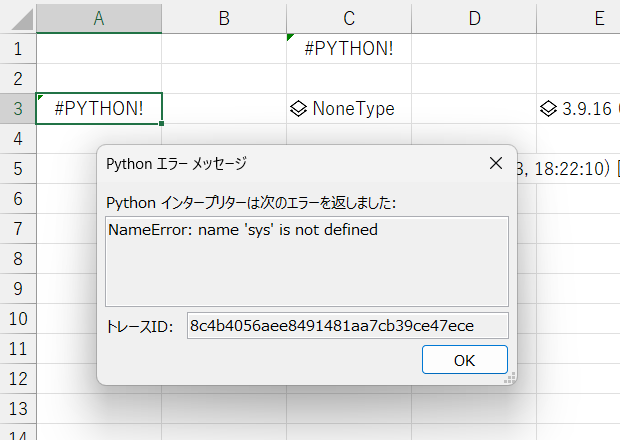Select the row 6 header
This screenshot has width=620, height=440.
18,199
